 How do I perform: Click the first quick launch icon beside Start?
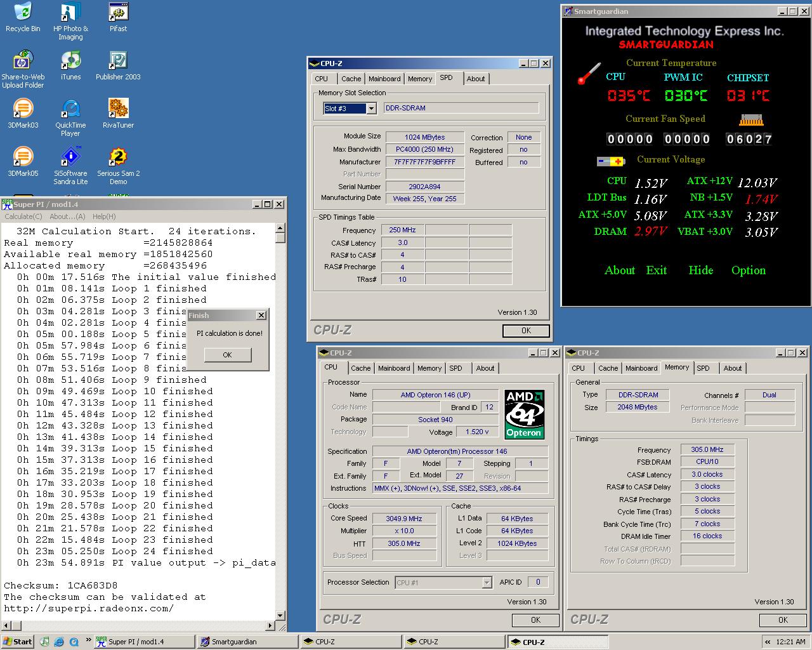[x=44, y=642]
